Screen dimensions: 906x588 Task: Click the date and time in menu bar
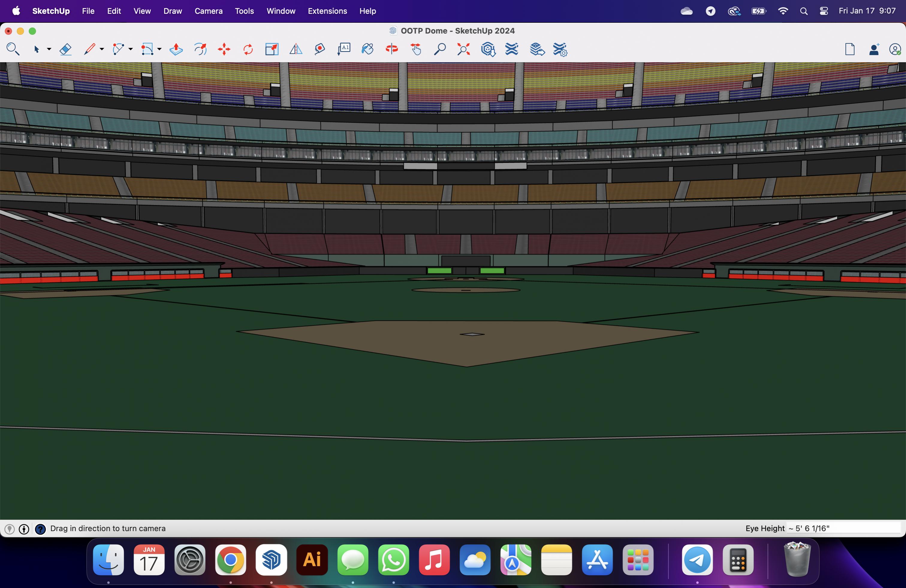pos(867,11)
